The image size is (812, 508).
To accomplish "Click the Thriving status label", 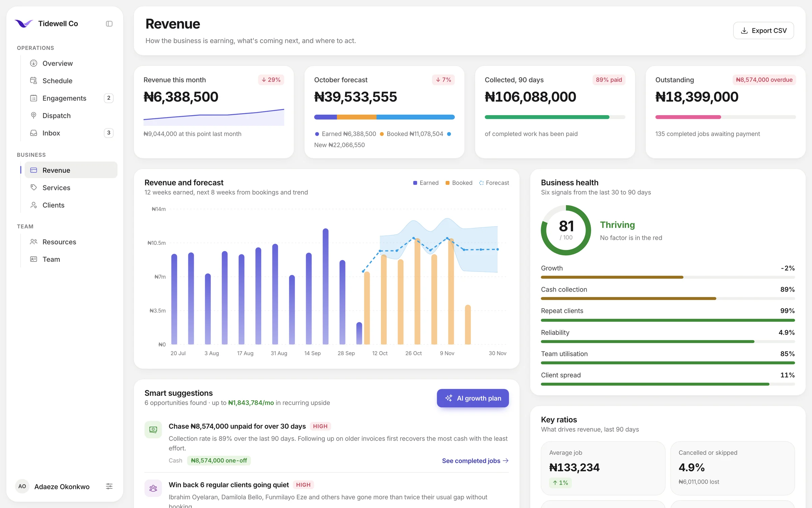I will 617,225.
